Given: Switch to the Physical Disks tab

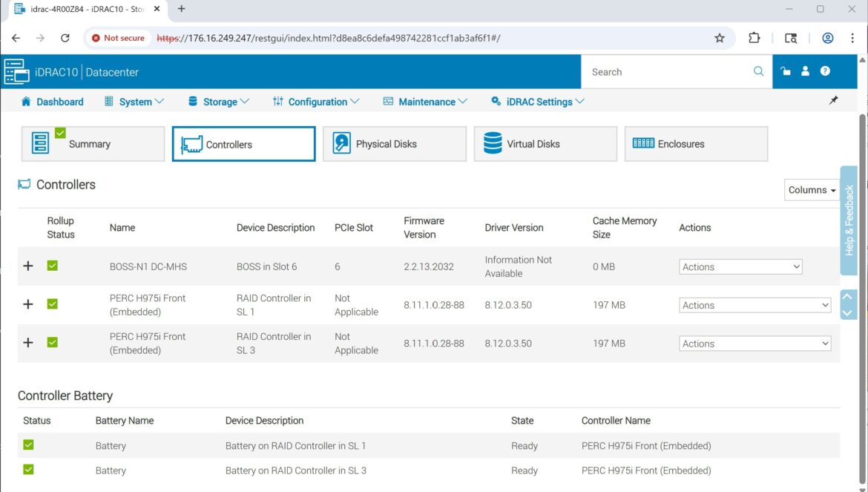Looking at the screenshot, I should click(x=394, y=144).
